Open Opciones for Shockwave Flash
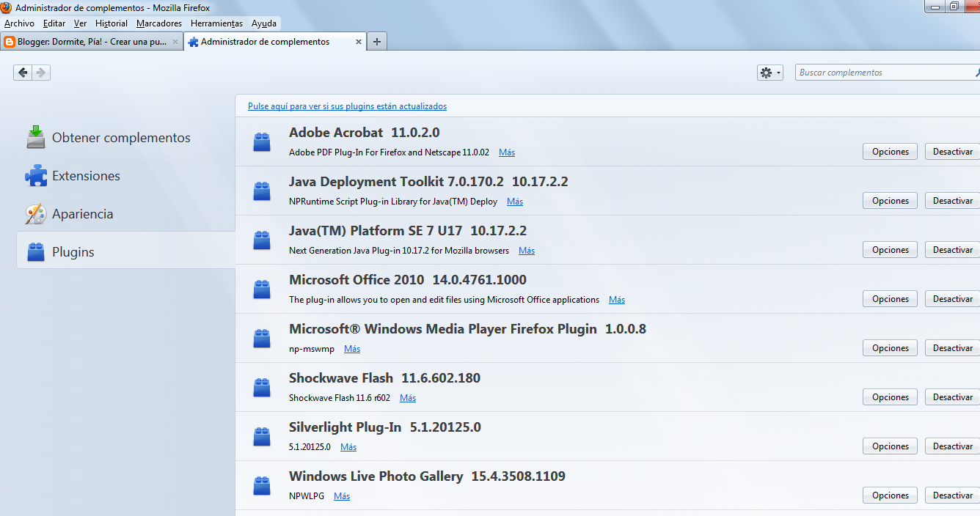Screen dimensions: 980x516 click(x=891, y=397)
